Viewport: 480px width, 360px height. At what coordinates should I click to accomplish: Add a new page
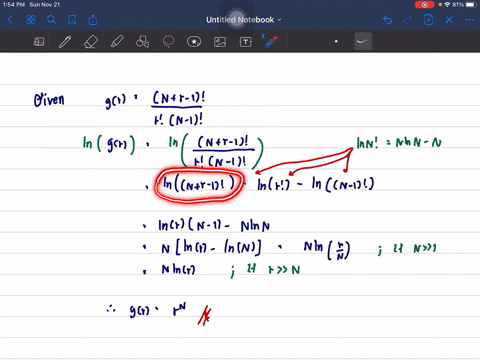coord(428,20)
